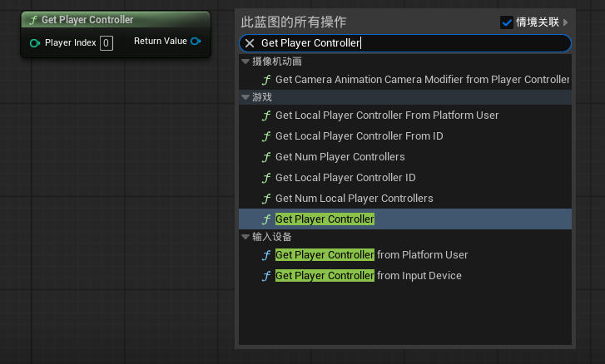Click the Player Index label on node
This screenshot has width=605, height=364.
tap(70, 42)
